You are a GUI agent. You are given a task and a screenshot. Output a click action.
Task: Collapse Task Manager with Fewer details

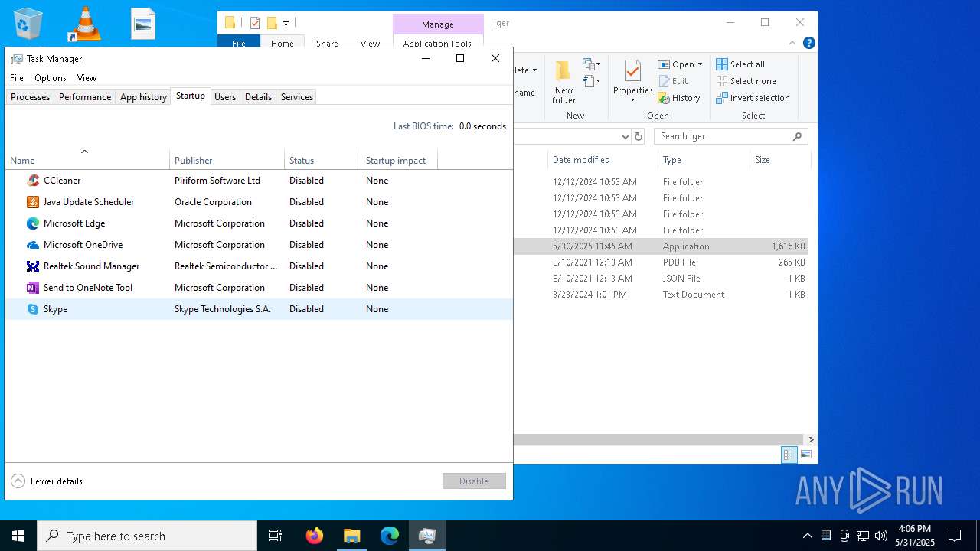47,481
